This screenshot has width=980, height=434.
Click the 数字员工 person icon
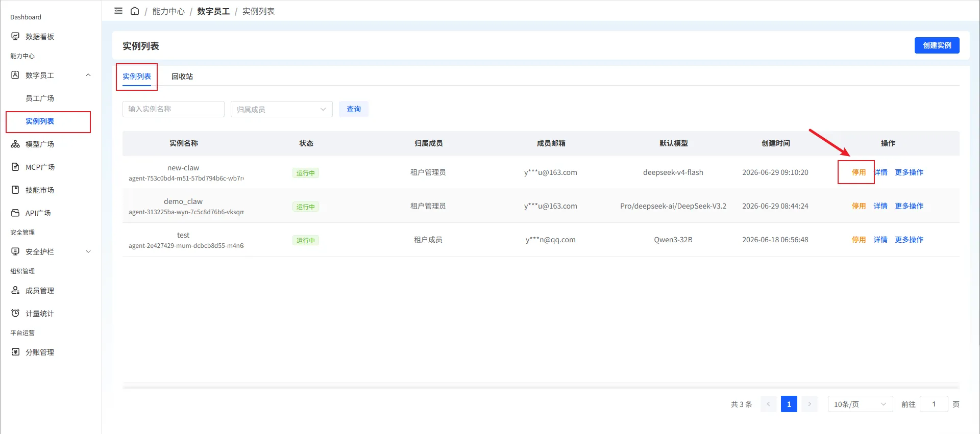pyautogui.click(x=15, y=75)
